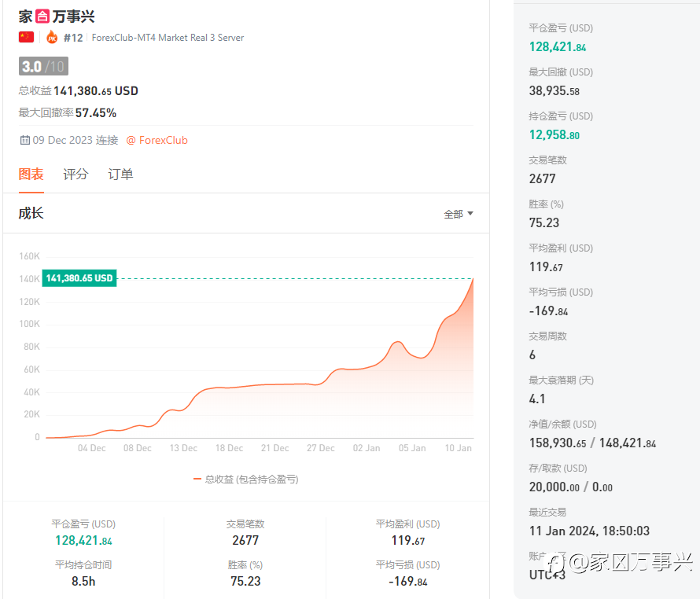The width and height of the screenshot is (700, 599).
Task: Toggle the 总收益 (包含持仓盈亏) chart legend
Action: [246, 480]
